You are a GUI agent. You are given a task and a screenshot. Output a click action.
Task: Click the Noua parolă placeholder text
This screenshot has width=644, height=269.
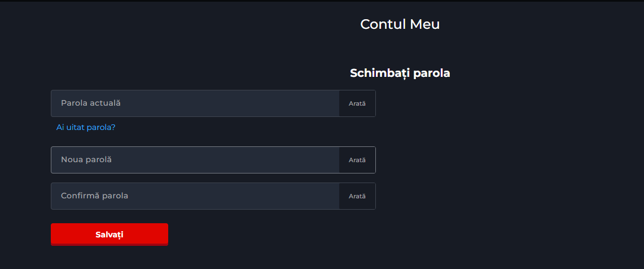tap(86, 160)
